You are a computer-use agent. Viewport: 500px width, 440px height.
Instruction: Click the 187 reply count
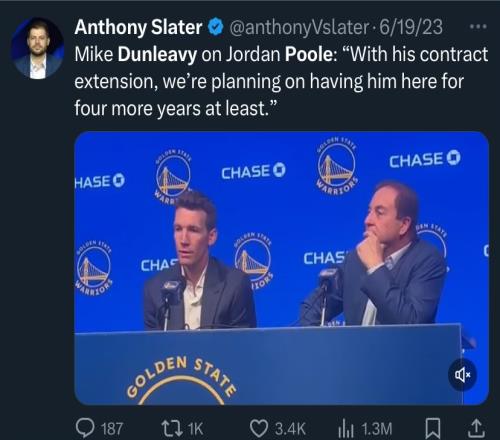pos(112,429)
